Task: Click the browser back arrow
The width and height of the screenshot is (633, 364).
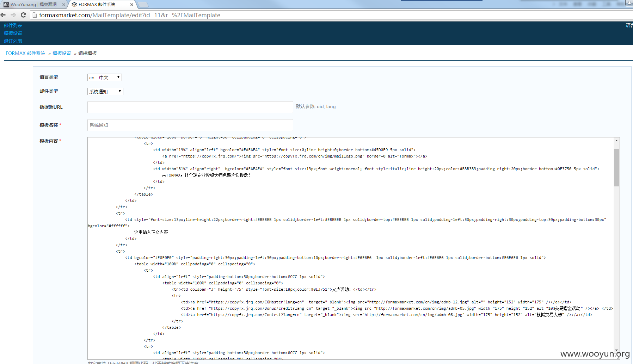Action: [3, 15]
